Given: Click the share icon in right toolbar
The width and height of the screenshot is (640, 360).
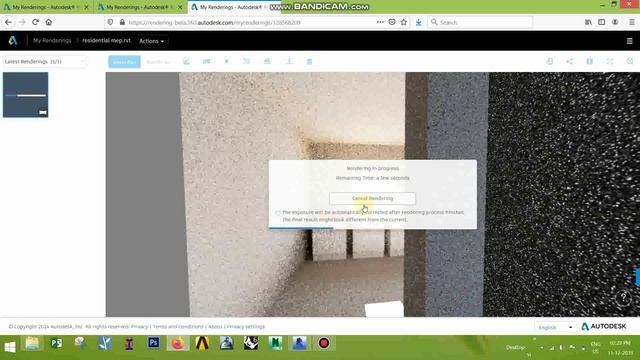Looking at the screenshot, I should [569, 61].
